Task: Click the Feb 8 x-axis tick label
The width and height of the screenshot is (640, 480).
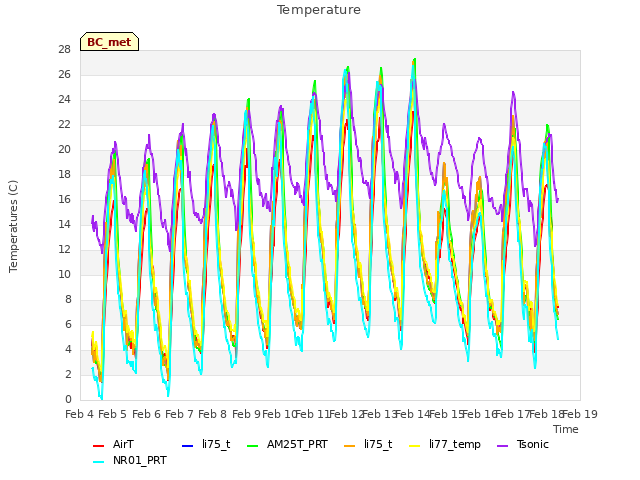Action: pyautogui.click(x=212, y=414)
